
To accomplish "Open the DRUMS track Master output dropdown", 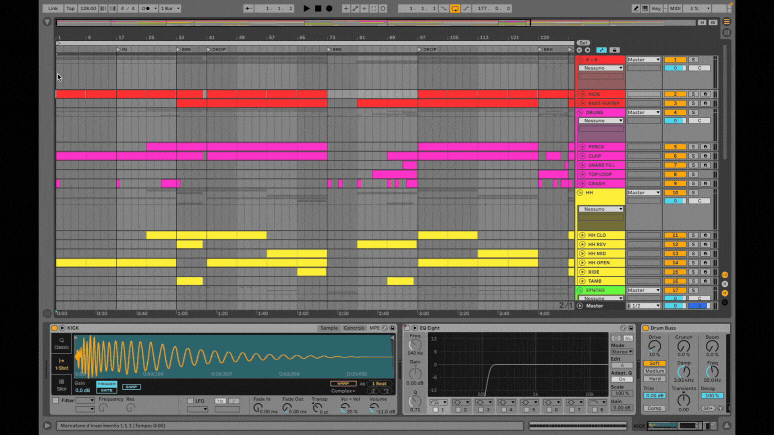I will click(643, 112).
